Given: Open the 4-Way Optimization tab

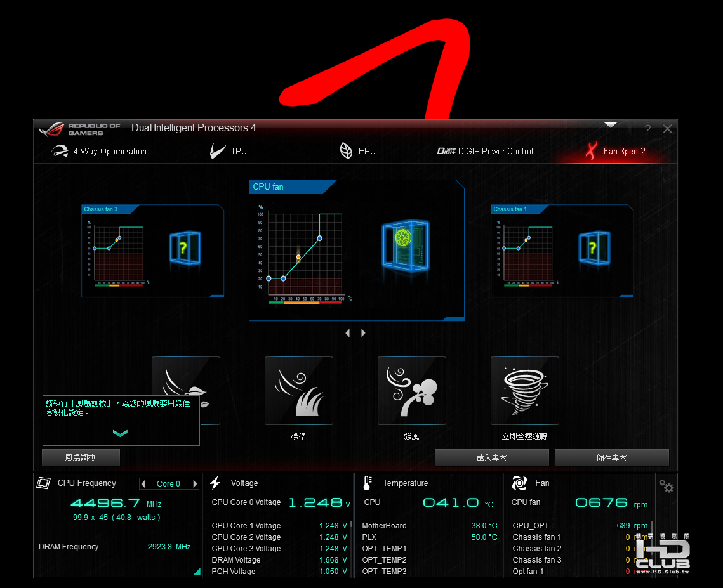Looking at the screenshot, I should pyautogui.click(x=99, y=151).
